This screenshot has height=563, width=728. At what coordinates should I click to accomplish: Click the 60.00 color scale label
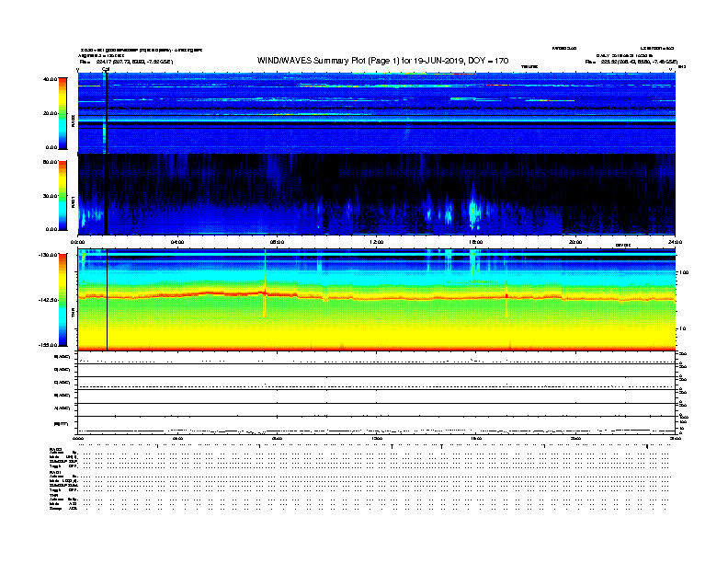[x=50, y=162]
